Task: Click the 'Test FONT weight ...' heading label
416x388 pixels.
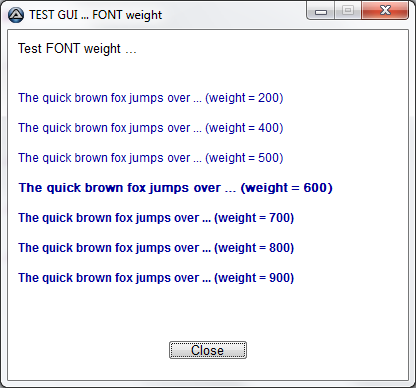Action: click(77, 49)
